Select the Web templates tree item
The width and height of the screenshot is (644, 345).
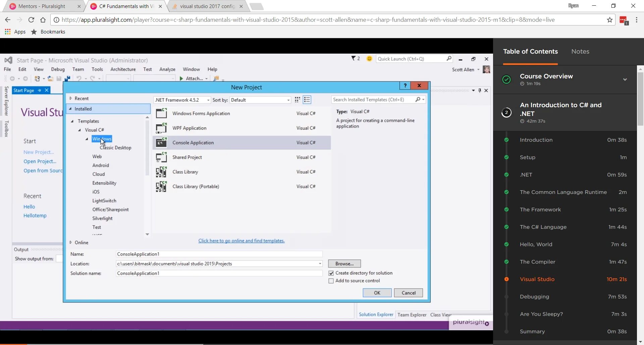[97, 156]
